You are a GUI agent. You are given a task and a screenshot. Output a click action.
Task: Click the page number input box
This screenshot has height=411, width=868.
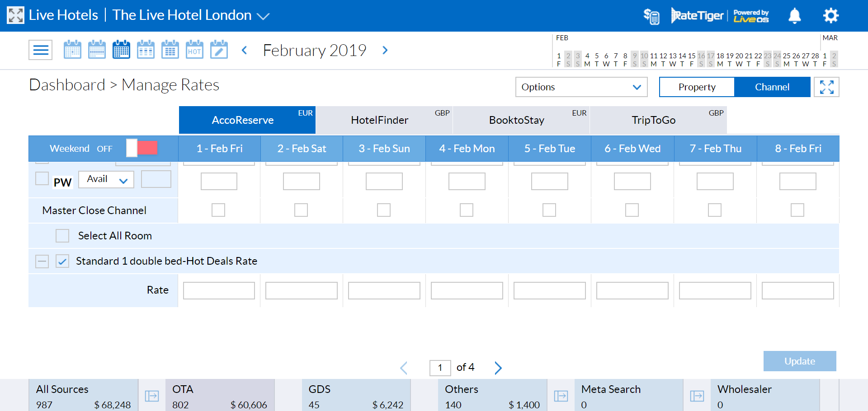pyautogui.click(x=440, y=368)
